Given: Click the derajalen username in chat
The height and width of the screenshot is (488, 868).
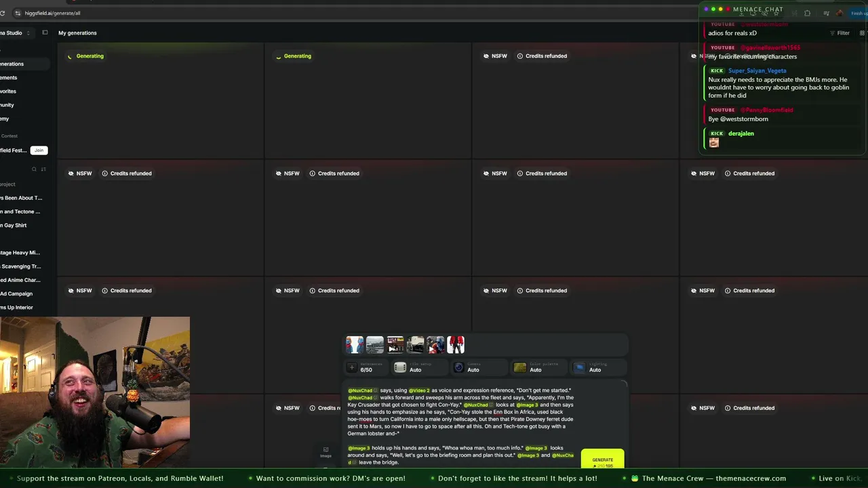Looking at the screenshot, I should coord(741,134).
